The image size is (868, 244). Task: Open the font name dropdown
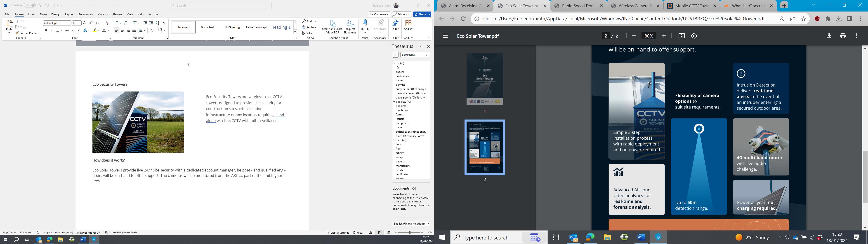pos(70,23)
